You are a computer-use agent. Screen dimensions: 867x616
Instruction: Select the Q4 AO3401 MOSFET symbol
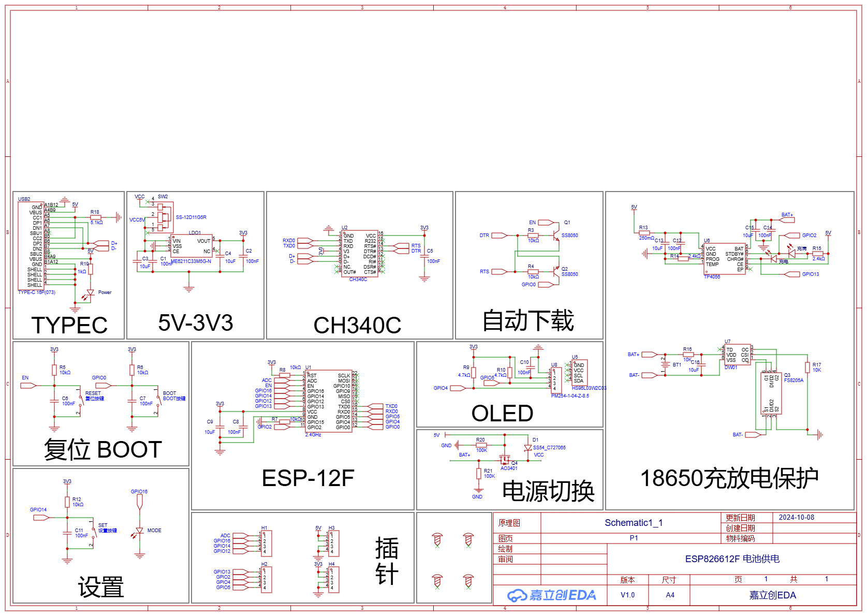tap(504, 459)
